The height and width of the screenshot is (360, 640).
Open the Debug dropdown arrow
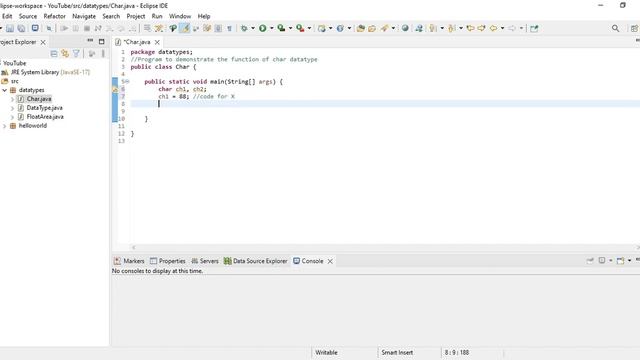point(253,28)
